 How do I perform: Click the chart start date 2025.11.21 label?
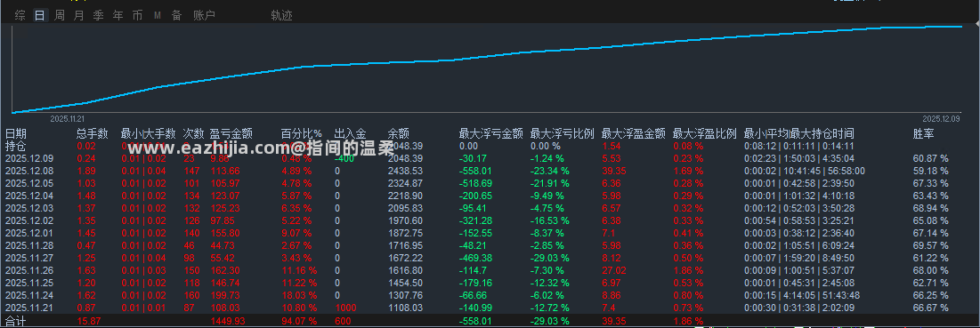point(67,118)
